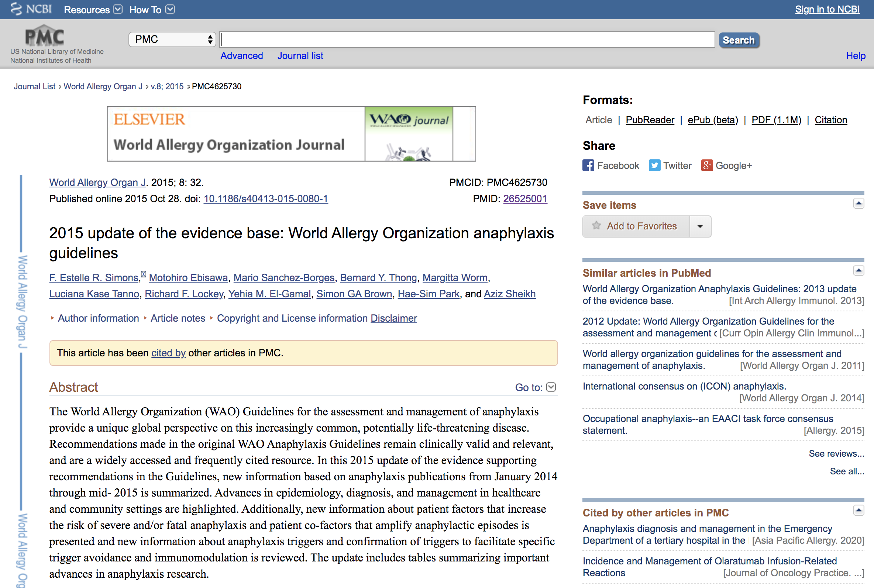Open the World Allergy Organ J citation link

(x=97, y=183)
